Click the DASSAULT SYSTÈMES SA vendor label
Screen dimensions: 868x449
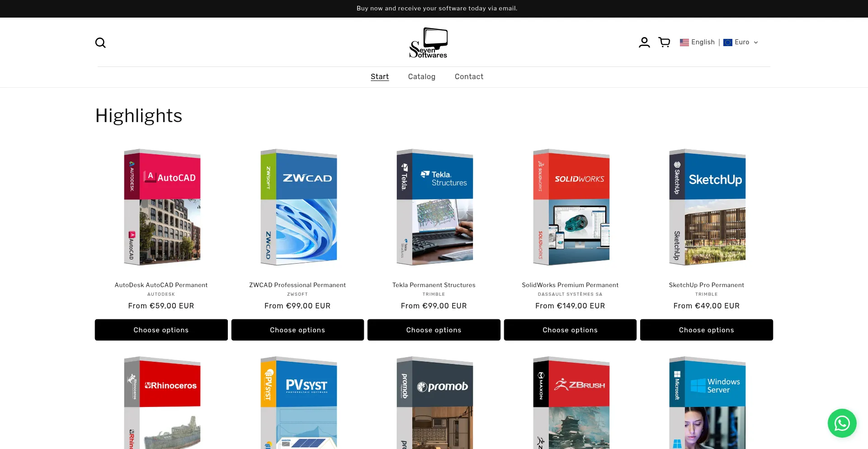570,294
